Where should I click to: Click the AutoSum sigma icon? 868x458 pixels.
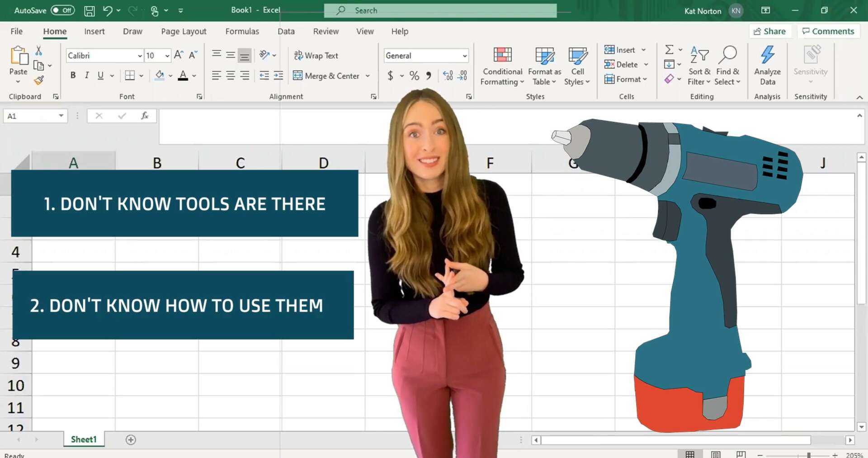click(669, 50)
